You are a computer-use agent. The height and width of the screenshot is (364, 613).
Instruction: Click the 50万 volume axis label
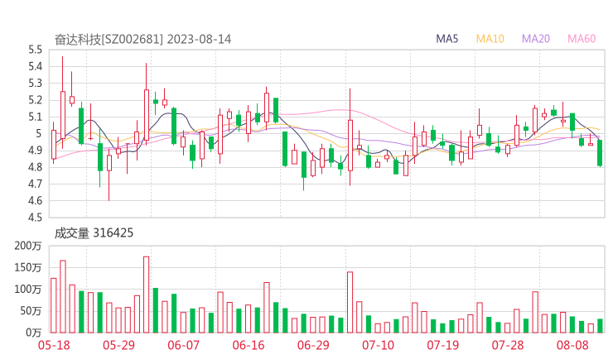pyautogui.click(x=31, y=311)
